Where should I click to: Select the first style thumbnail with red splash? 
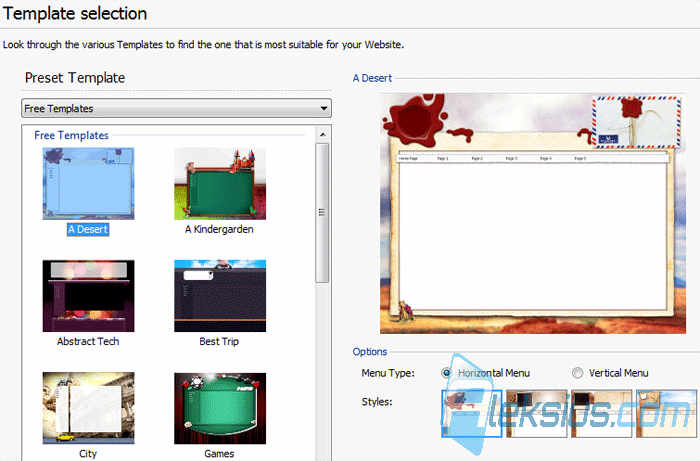tap(472, 413)
